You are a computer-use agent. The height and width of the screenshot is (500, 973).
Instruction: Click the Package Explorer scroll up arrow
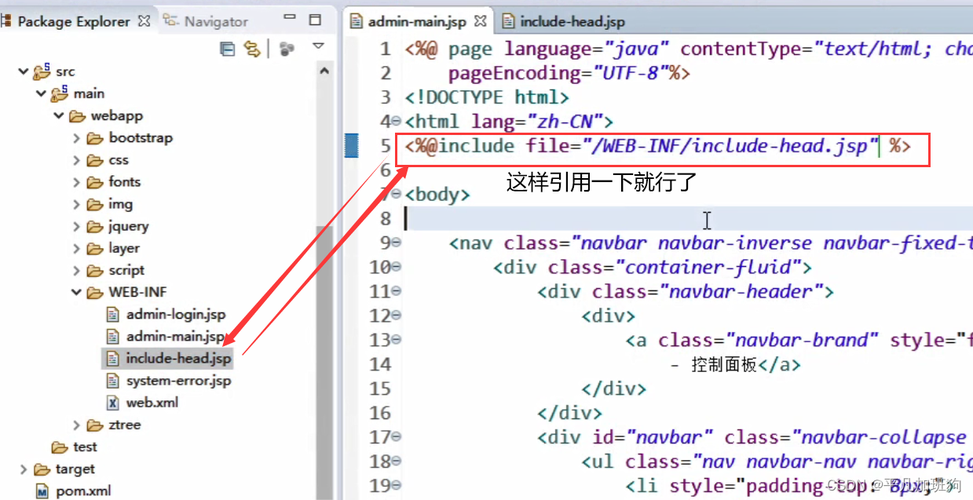coord(324,72)
